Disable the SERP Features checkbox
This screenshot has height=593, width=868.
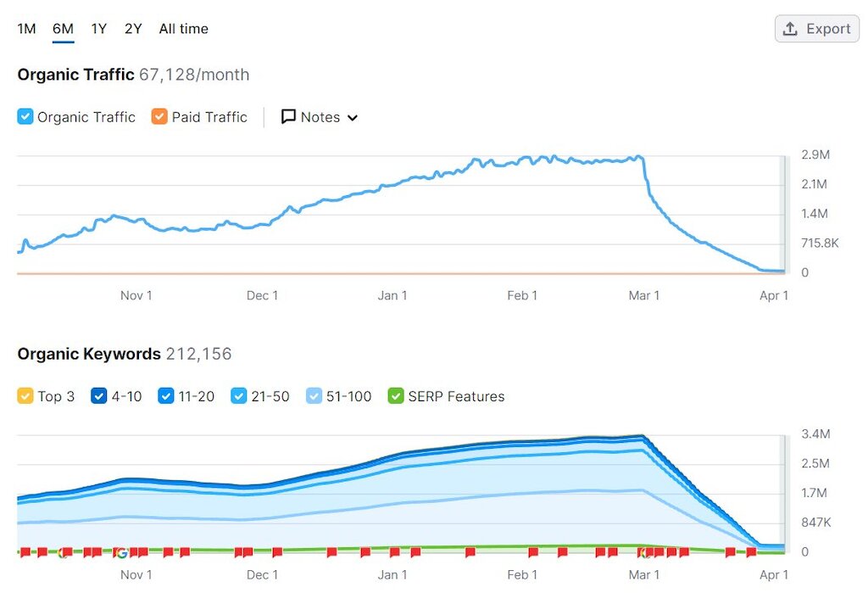point(396,396)
